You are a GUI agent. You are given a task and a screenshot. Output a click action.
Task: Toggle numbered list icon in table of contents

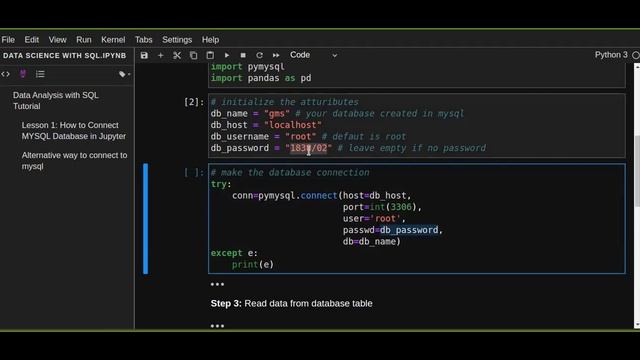40,74
